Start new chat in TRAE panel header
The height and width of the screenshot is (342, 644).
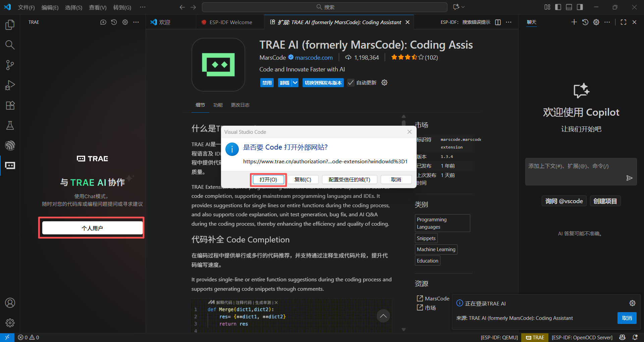click(103, 22)
